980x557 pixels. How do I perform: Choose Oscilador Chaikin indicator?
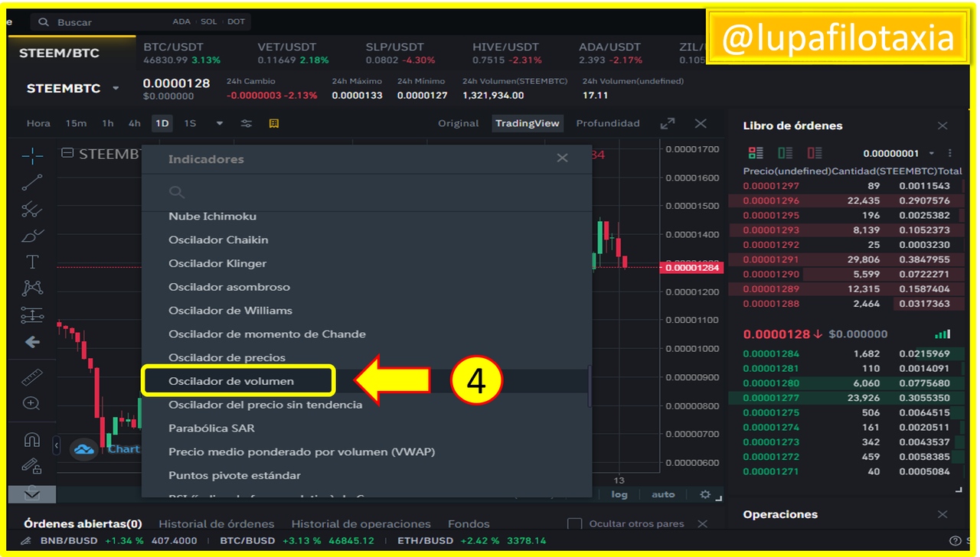[x=218, y=239]
